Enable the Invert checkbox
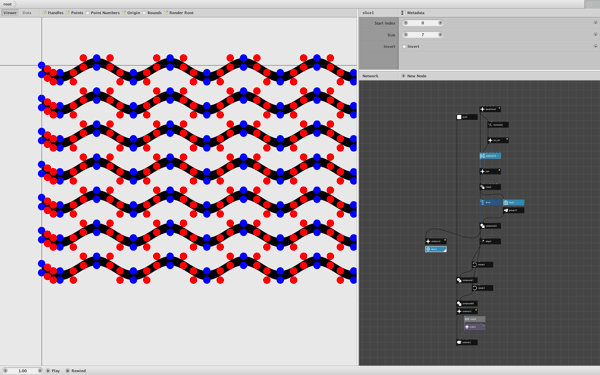 coord(404,46)
